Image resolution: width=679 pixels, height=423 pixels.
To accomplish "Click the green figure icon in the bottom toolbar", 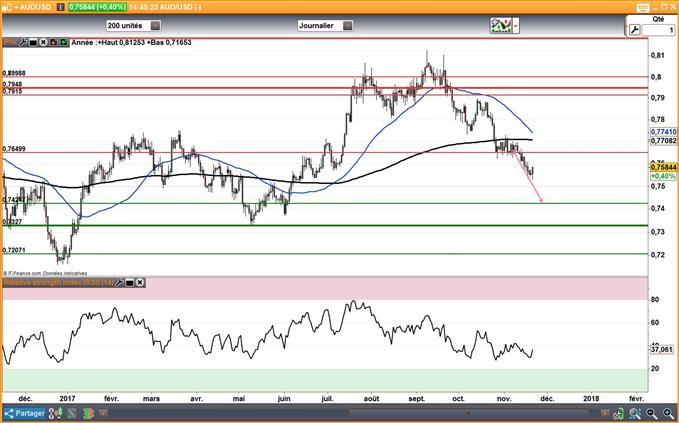I will 619,413.
